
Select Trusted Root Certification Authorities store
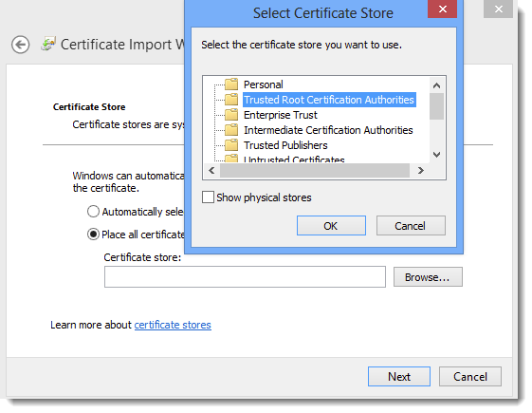coord(329,100)
